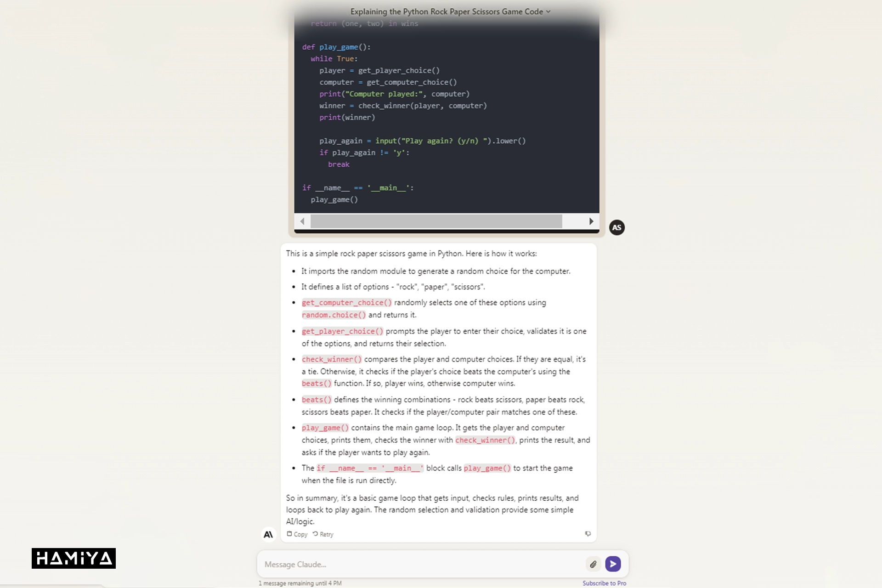Click the paperclip attachment icon

593,564
